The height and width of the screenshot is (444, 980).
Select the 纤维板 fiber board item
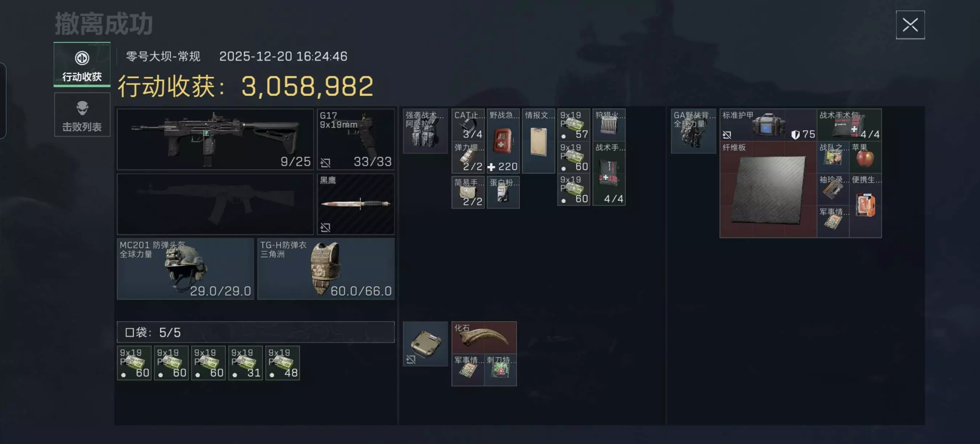[x=768, y=189]
